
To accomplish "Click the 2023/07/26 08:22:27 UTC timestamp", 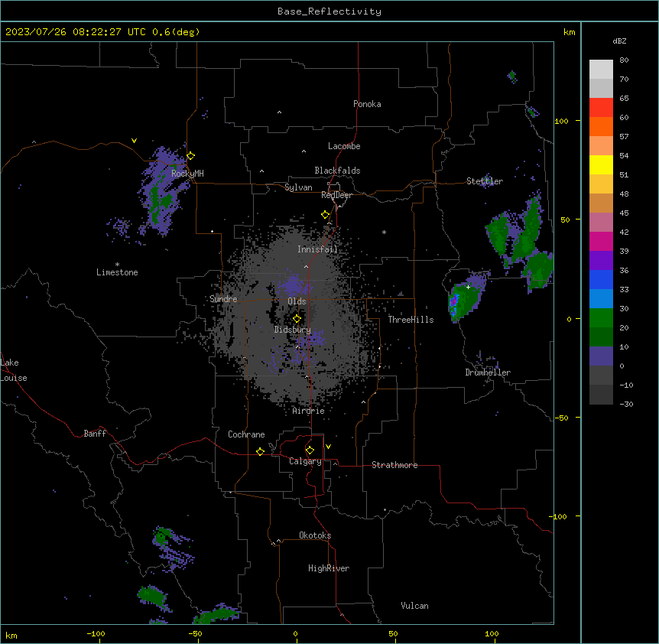I will coord(75,32).
